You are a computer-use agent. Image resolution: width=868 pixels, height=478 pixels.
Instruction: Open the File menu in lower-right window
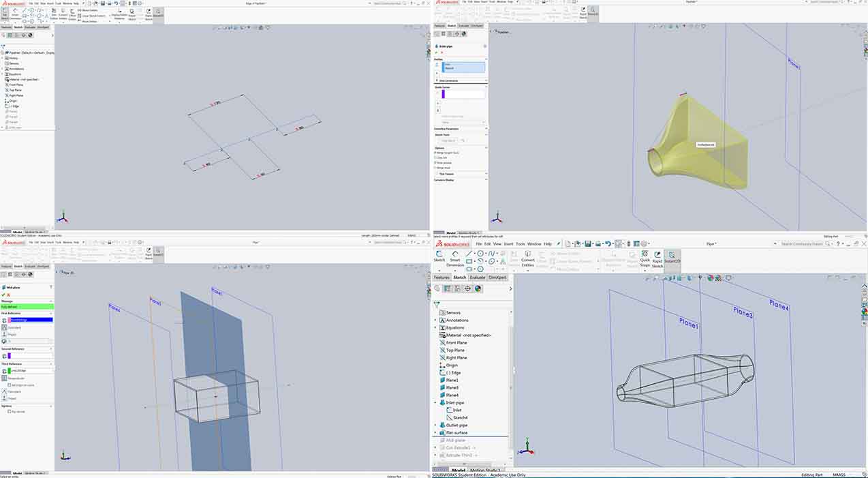(479, 244)
